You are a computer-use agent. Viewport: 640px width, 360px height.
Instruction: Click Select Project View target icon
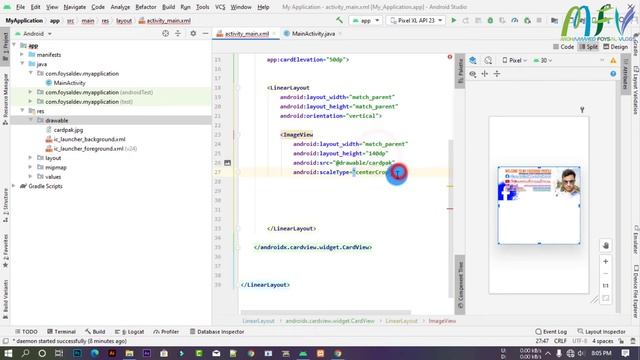point(165,33)
